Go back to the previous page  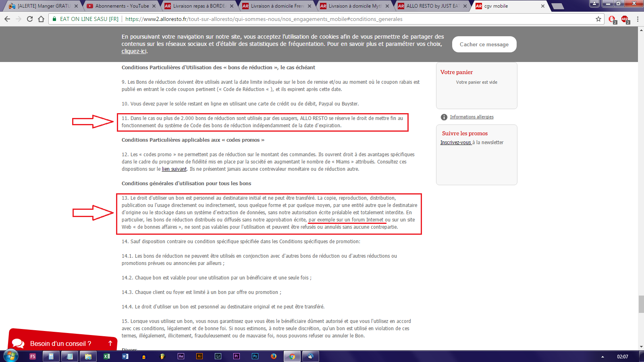point(7,19)
